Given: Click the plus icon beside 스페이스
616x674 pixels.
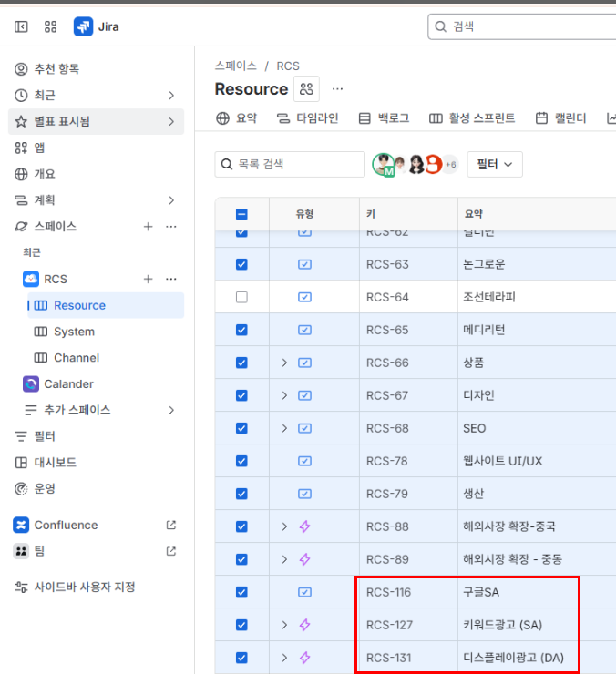Looking at the screenshot, I should click(x=148, y=227).
